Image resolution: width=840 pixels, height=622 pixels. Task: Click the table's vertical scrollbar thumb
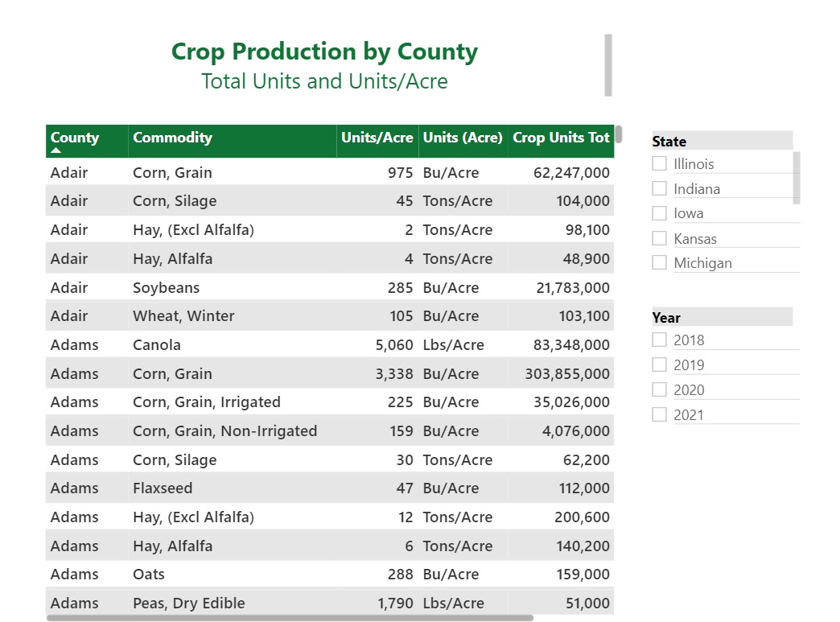tap(619, 134)
